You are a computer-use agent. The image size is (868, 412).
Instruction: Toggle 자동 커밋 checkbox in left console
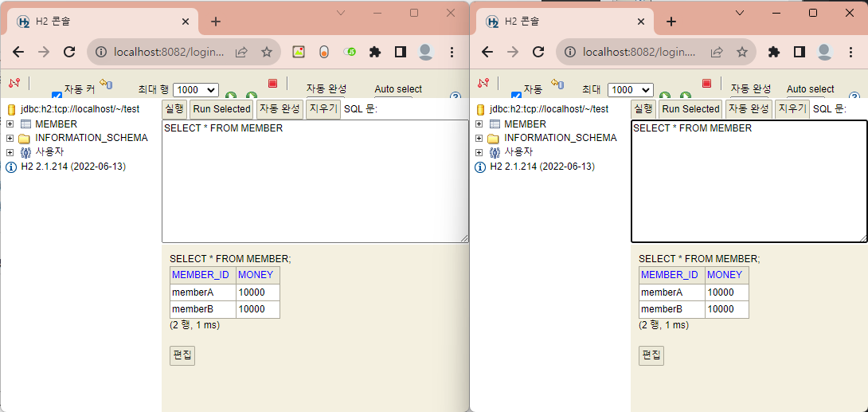(x=57, y=96)
